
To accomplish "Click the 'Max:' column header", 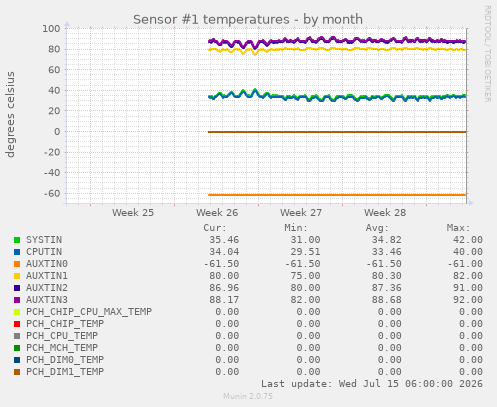I will [458, 228].
